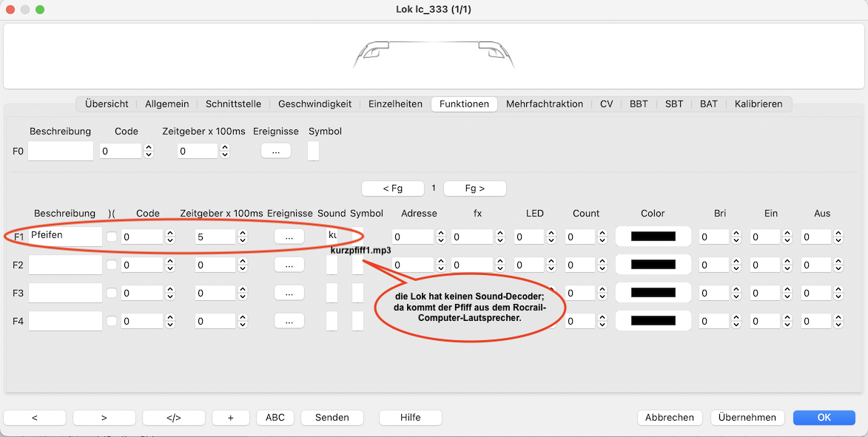Open the Mehrfachtraktion tab
The width and height of the screenshot is (868, 437).
(x=544, y=104)
